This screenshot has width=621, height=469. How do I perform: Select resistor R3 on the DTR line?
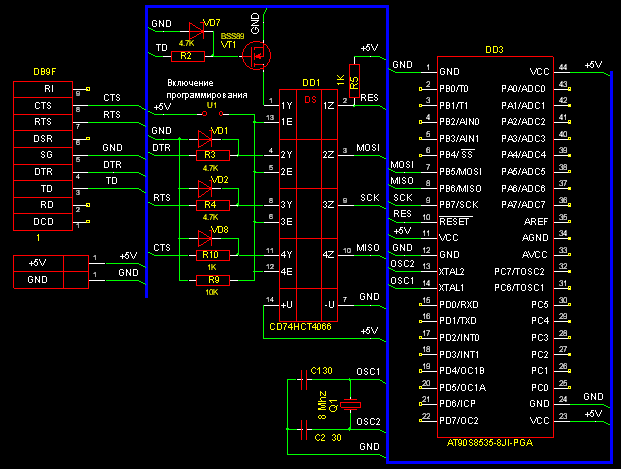click(209, 155)
